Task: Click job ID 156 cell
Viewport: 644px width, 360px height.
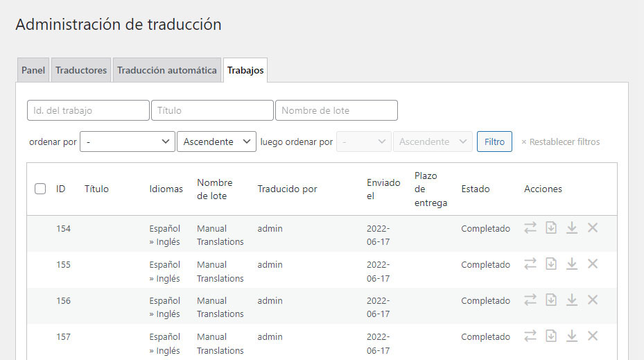Action: [x=63, y=301]
